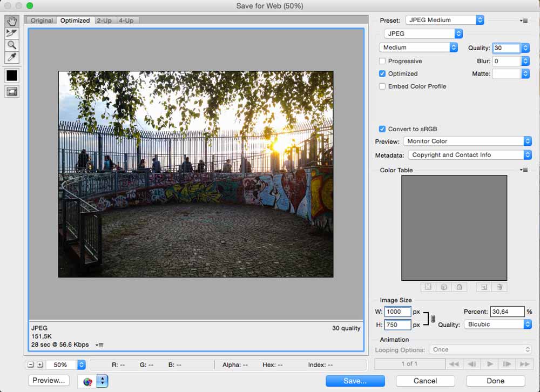The image size is (540, 392).
Task: Expand the Metadata dropdown
Action: point(469,155)
